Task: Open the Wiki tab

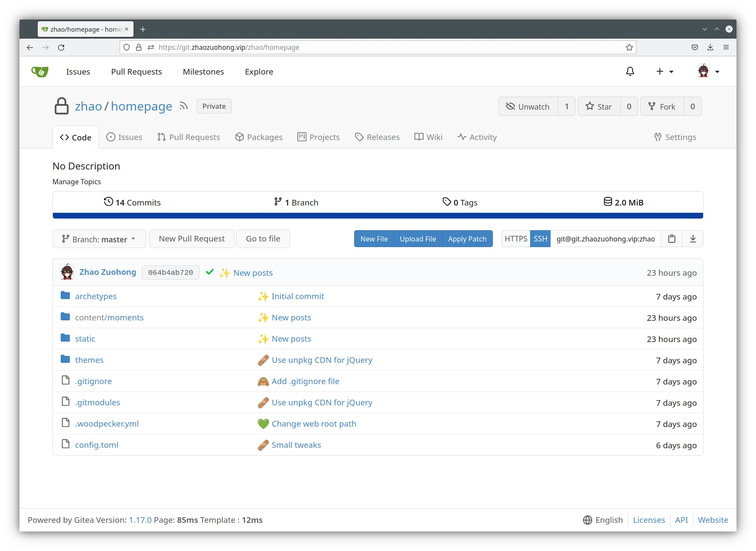Action: pyautogui.click(x=428, y=137)
